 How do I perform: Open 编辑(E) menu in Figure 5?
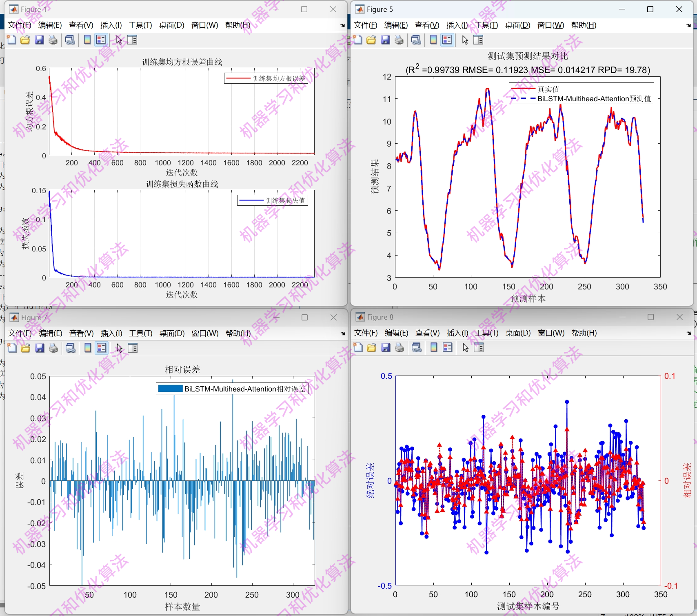396,25
